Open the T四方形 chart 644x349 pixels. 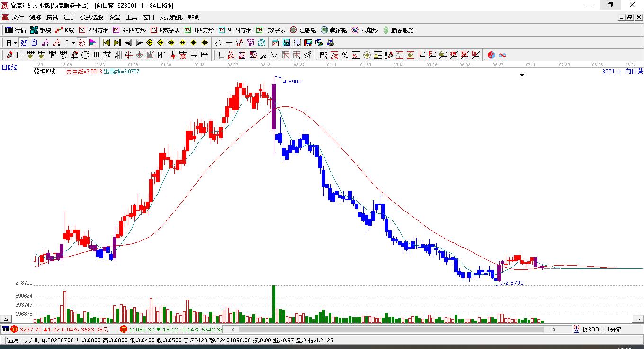coord(199,30)
